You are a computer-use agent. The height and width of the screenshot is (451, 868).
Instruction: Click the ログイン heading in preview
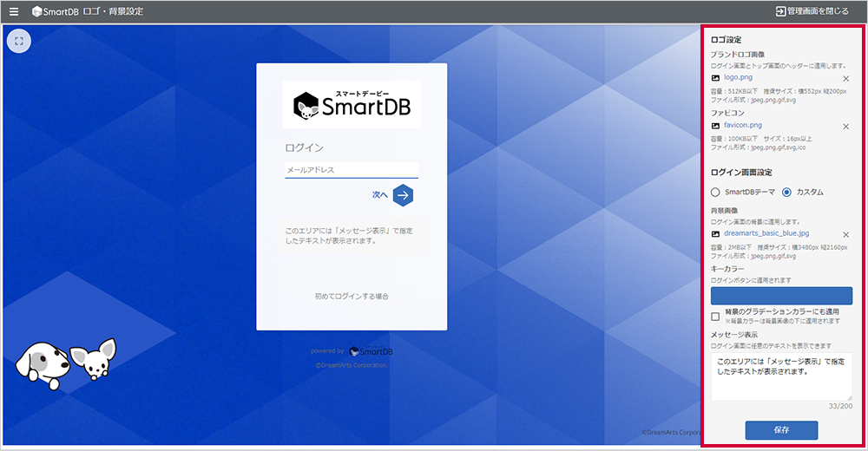304,147
